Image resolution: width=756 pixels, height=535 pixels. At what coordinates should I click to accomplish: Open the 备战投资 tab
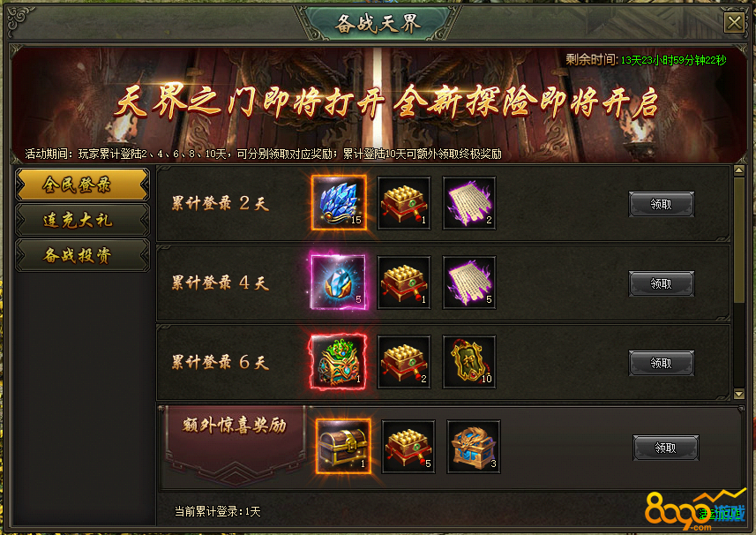82,255
